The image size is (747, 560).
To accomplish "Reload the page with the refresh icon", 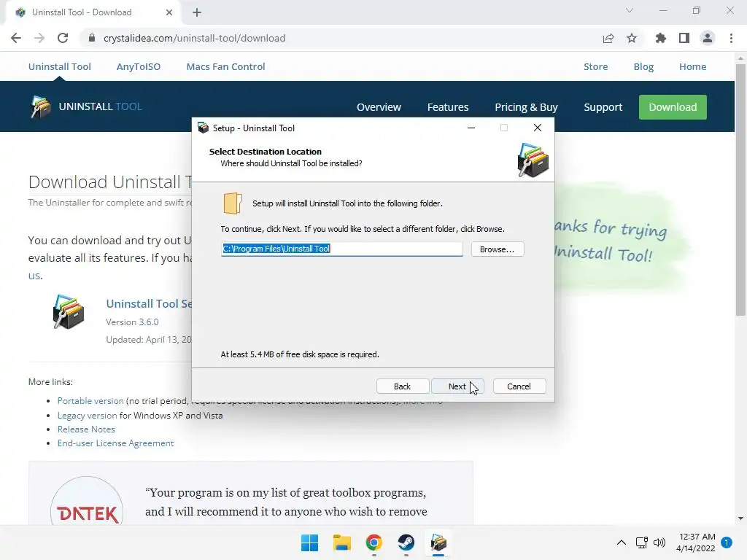I will click(x=63, y=38).
